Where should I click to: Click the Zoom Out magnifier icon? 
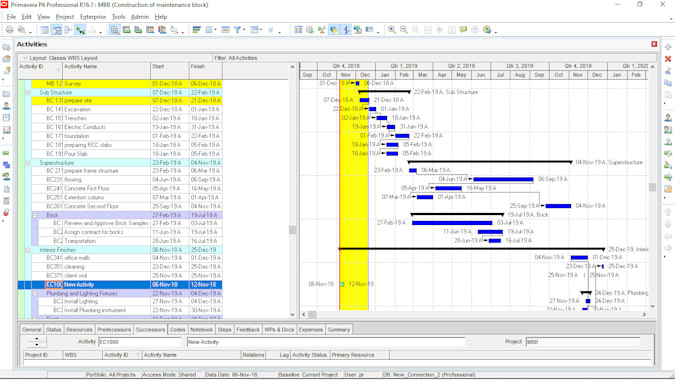[404, 30]
